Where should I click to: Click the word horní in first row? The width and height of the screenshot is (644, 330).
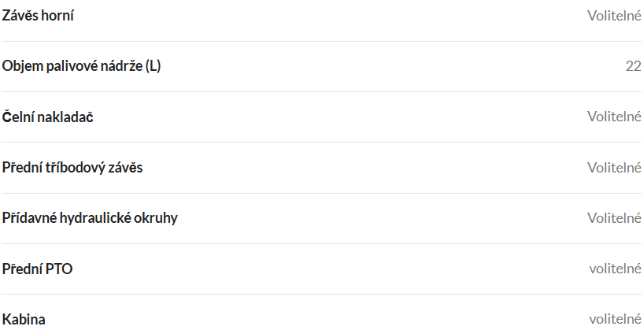tap(58, 16)
